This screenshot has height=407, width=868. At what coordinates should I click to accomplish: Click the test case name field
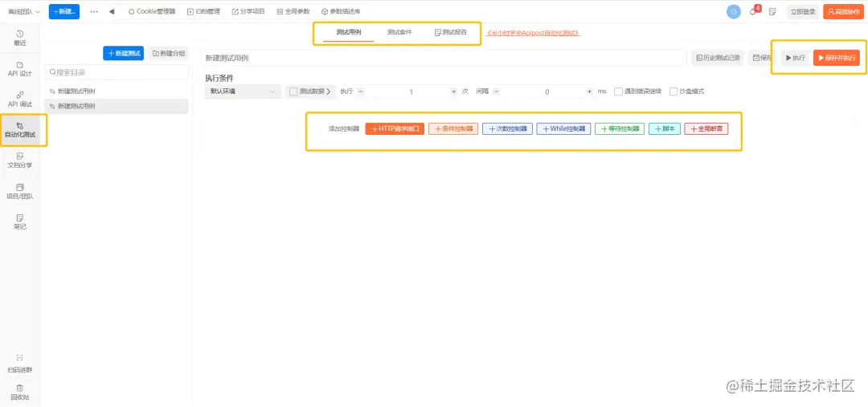pos(444,58)
